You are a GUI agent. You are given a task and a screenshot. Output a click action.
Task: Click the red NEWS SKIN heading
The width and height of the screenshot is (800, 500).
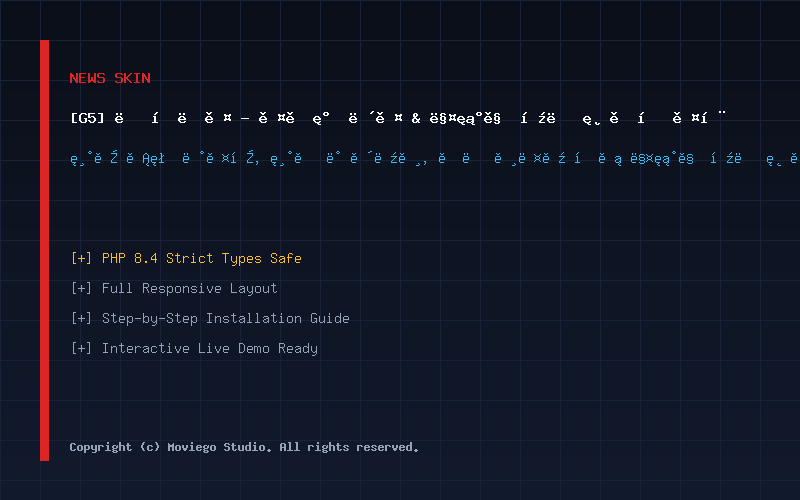[x=110, y=78]
